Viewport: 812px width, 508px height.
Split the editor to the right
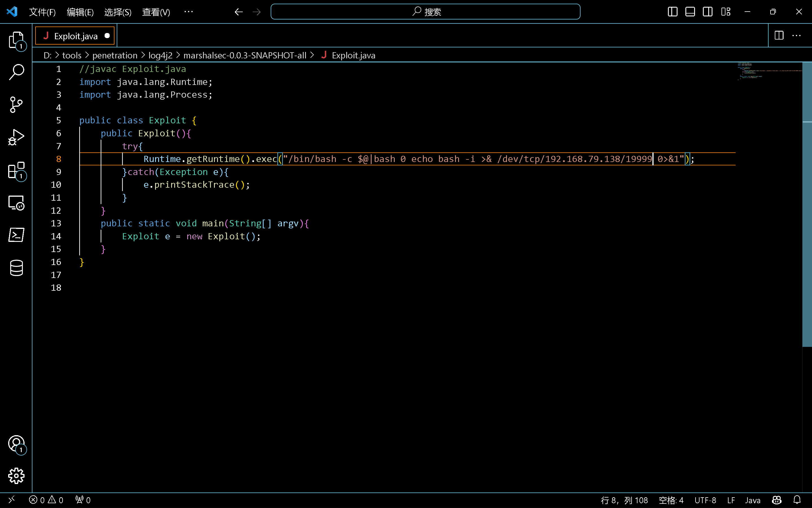[x=779, y=35]
